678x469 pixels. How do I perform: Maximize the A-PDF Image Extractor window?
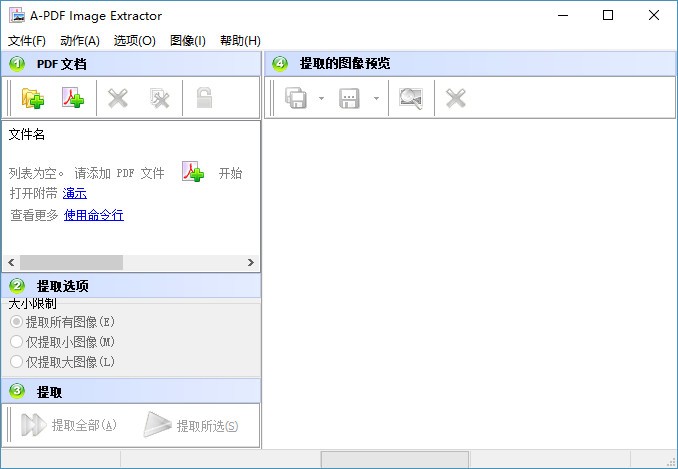[x=608, y=16]
